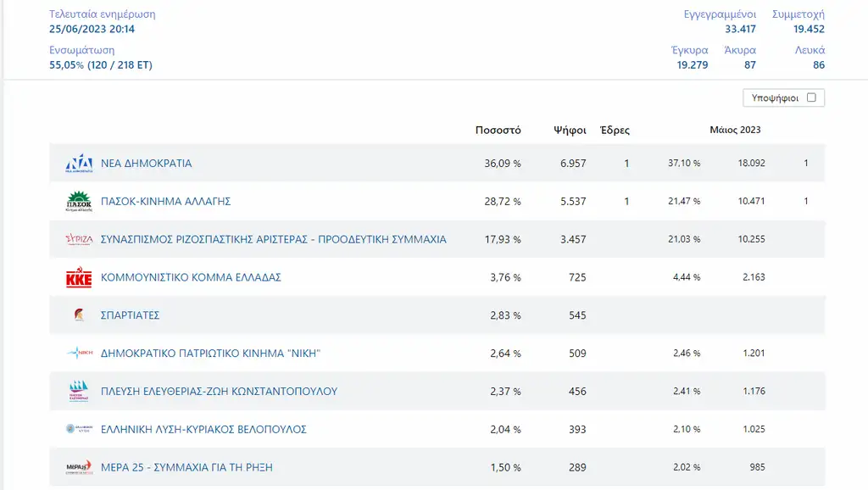Screen dimensions: 868x490
Task: Click the SYRIZA party logo
Action: click(x=79, y=239)
